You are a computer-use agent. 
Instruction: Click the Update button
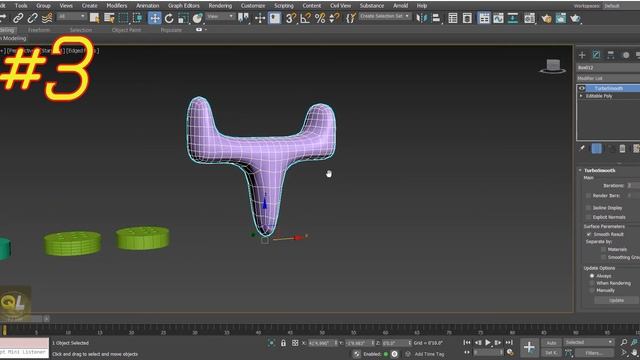pyautogui.click(x=616, y=300)
